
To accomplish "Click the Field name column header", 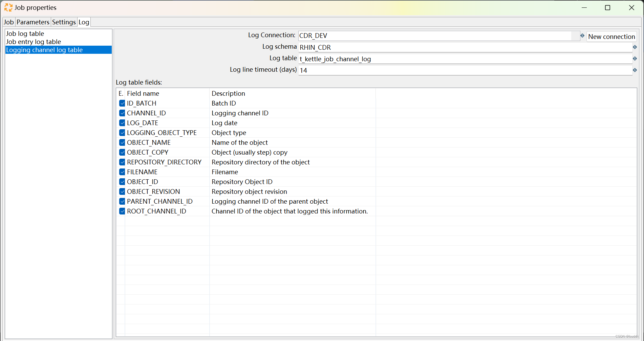I will [x=167, y=93].
